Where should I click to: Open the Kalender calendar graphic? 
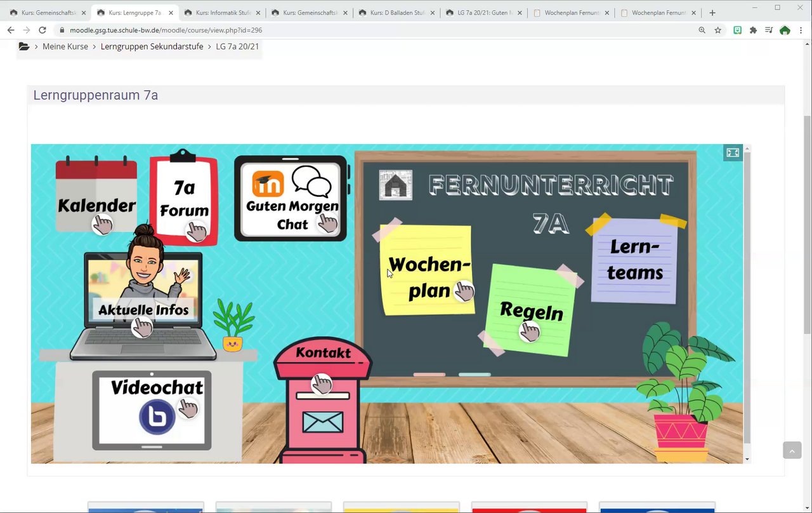pyautogui.click(x=96, y=196)
